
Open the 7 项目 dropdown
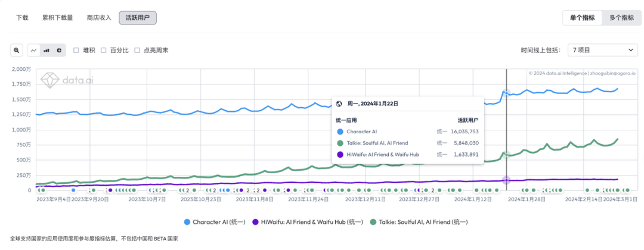click(x=602, y=50)
